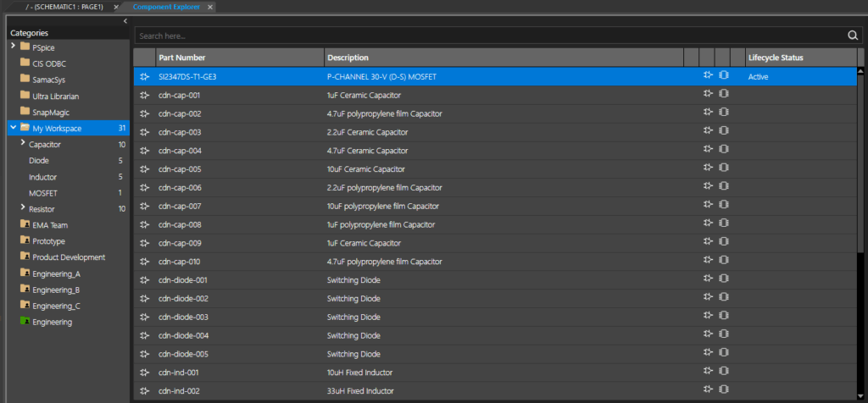Open the EMA Team shared folder

pos(49,225)
